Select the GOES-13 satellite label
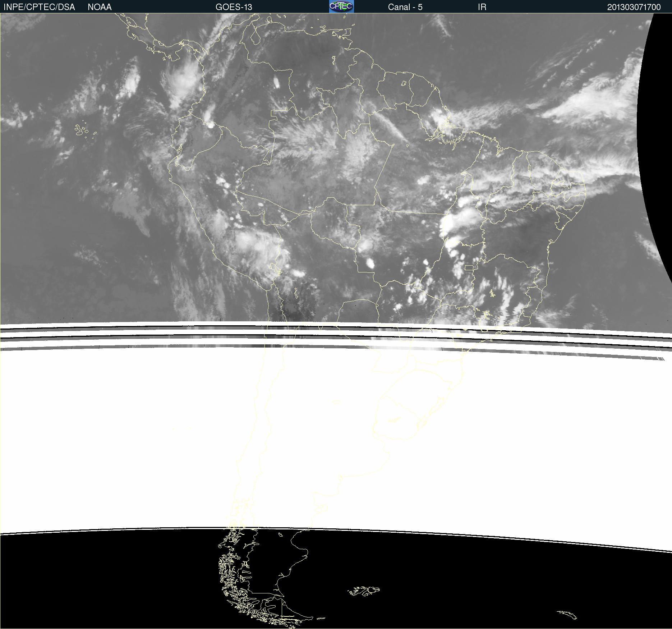Image resolution: width=672 pixels, height=629 pixels. point(234,7)
